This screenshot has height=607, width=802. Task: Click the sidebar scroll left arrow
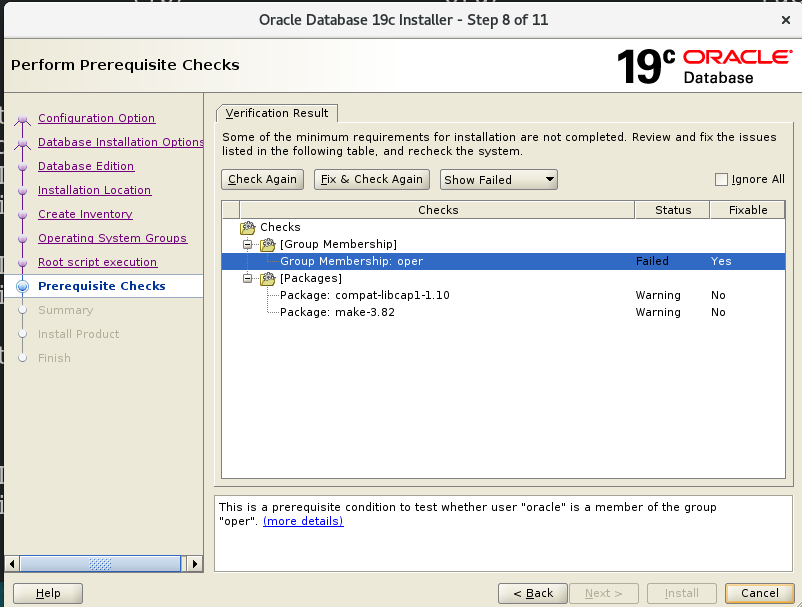coord(12,564)
